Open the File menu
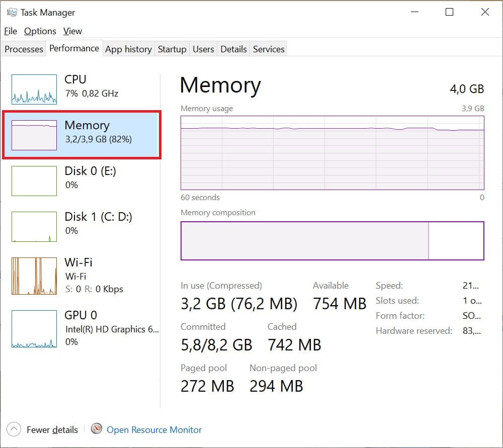 pyautogui.click(x=11, y=31)
